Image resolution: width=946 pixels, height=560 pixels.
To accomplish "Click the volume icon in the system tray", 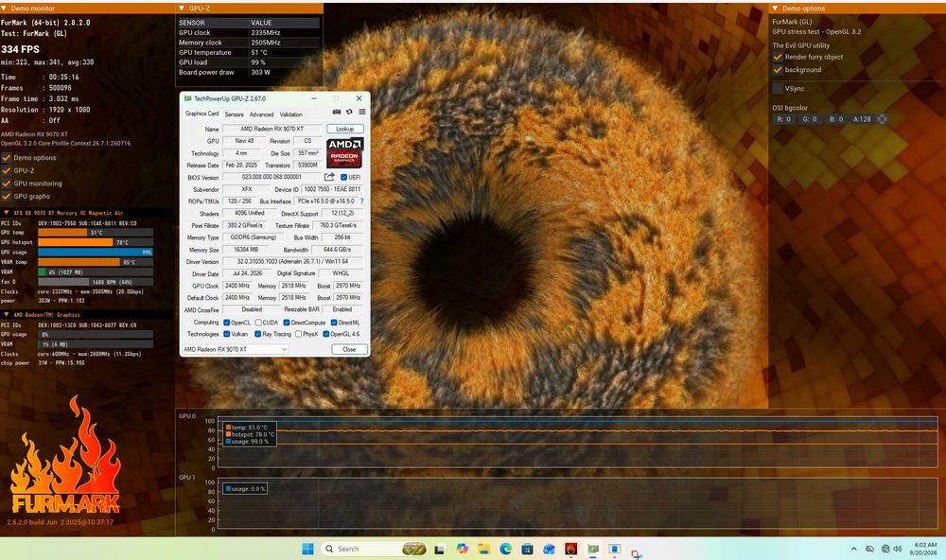I will (x=897, y=549).
